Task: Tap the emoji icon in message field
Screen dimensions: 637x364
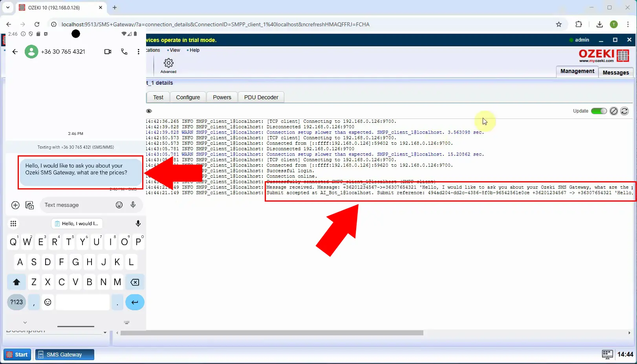Action: pos(119,205)
